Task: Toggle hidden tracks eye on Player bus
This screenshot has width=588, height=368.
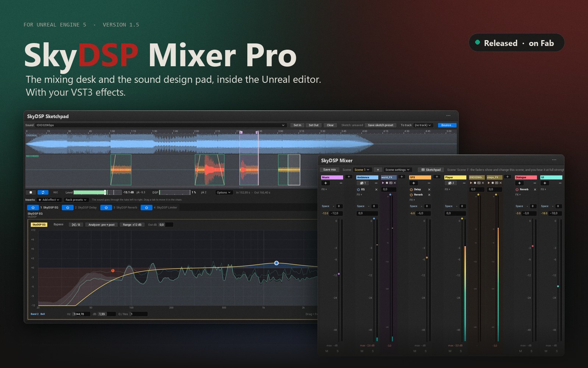Action: (x=451, y=183)
